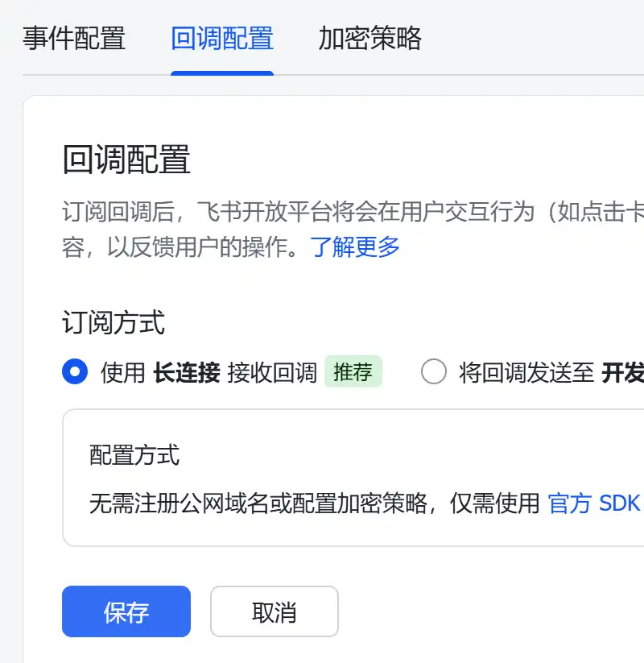The width and height of the screenshot is (644, 663).
Task: Choose the 将回调发送至开发者服务器 option
Action: point(435,372)
